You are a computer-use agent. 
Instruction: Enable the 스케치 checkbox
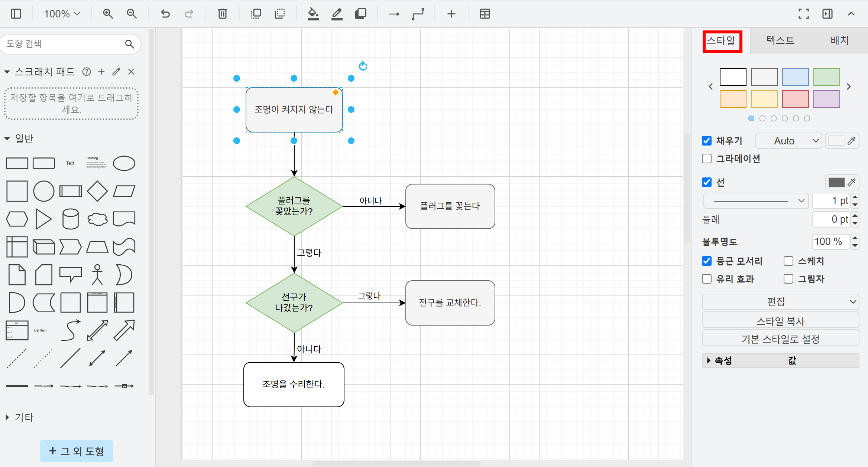788,261
